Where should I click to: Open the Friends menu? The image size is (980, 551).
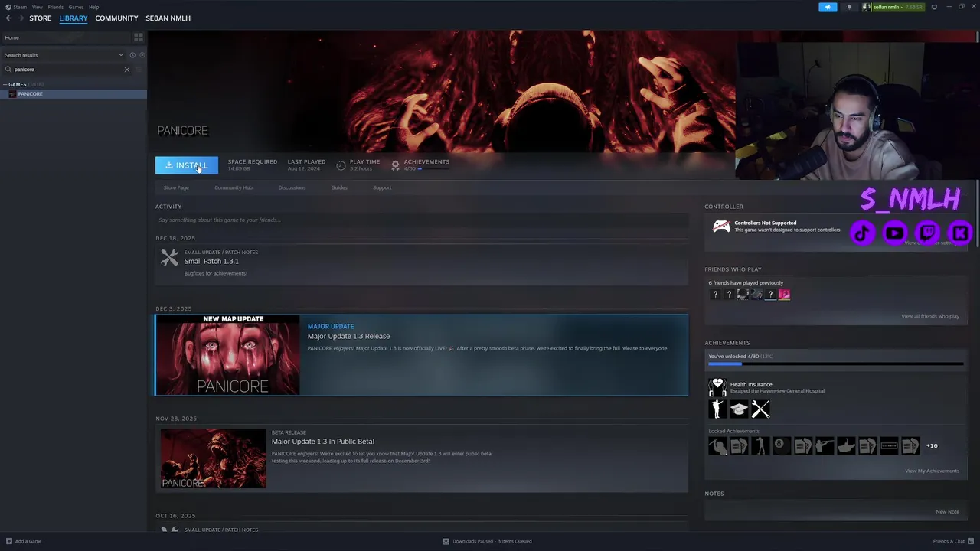pos(56,7)
